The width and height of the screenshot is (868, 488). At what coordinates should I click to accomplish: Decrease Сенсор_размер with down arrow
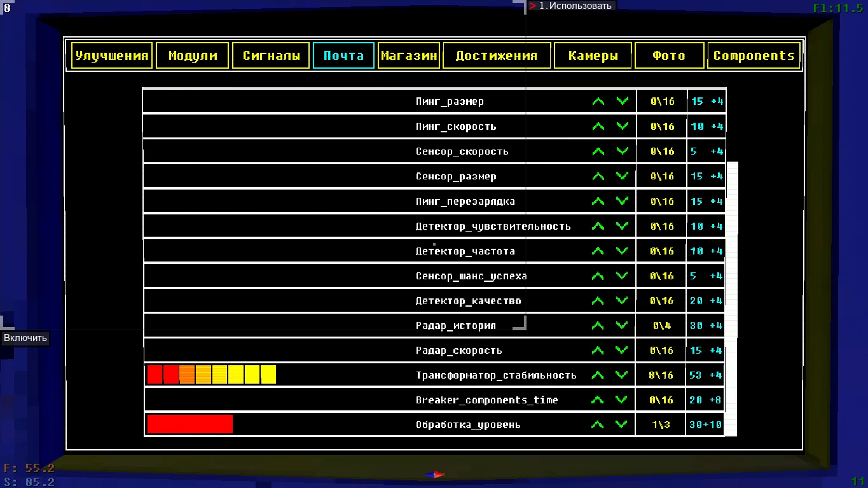[622, 176]
